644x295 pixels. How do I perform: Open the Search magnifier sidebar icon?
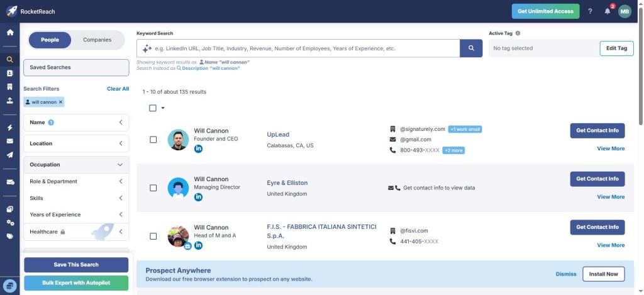10,60
